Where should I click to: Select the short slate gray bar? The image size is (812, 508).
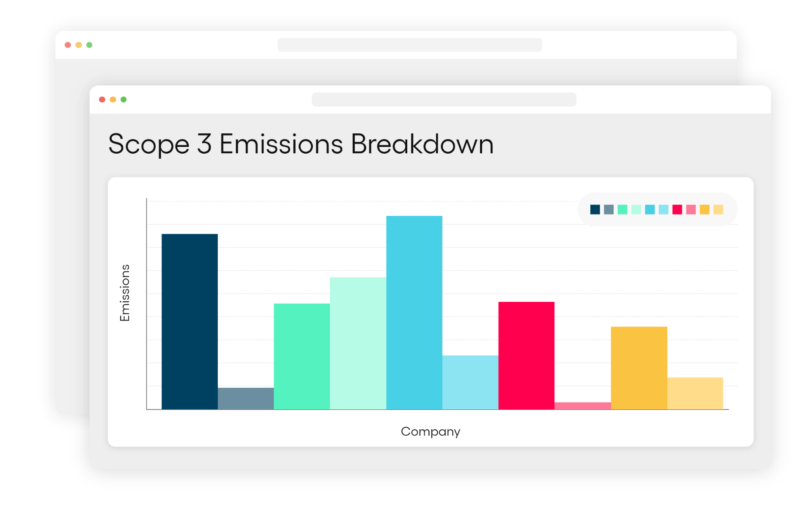coord(246,398)
